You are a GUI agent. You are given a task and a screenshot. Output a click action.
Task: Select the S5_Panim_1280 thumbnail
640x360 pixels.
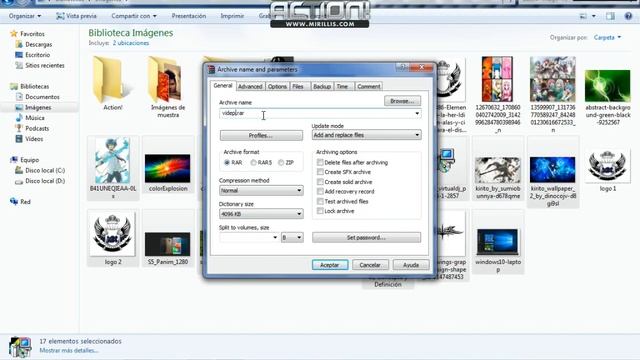[x=168, y=244]
